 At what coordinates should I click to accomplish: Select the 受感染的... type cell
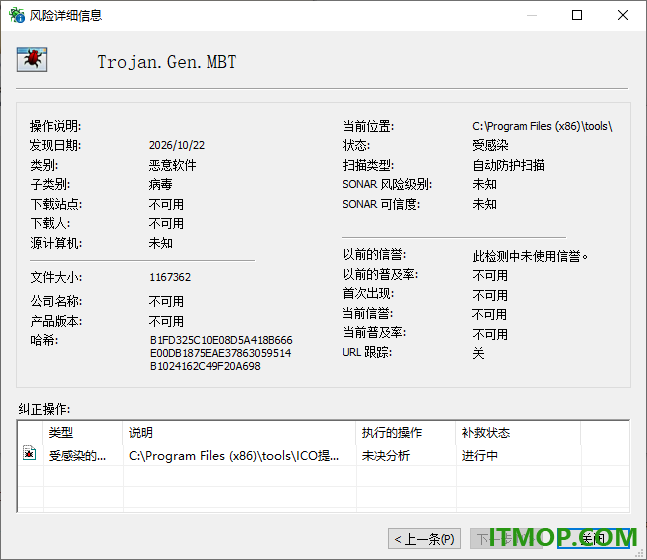[77, 456]
